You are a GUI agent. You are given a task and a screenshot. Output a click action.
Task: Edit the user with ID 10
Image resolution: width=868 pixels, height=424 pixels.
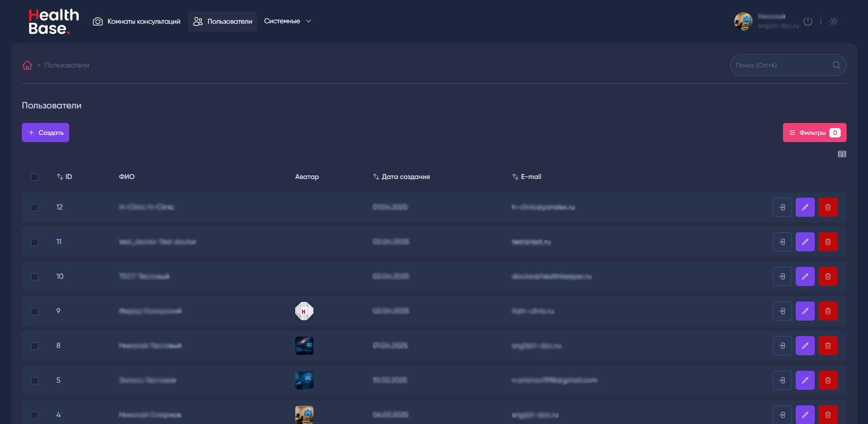805,276
